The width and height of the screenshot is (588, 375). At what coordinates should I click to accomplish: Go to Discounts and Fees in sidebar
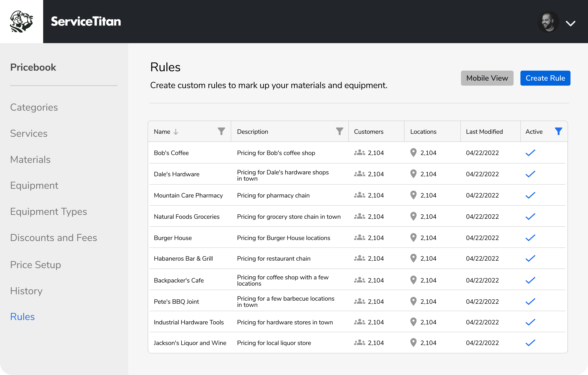53,238
